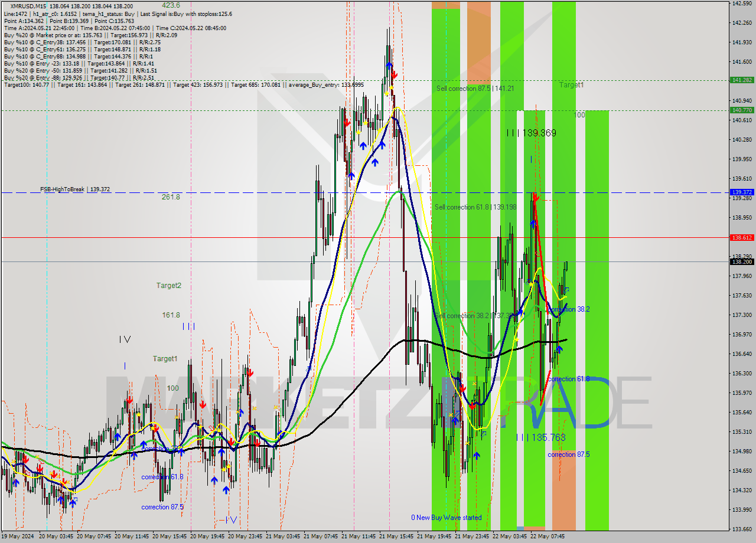Click the Target2 label on the left
The width and height of the screenshot is (756, 543).
[168, 286]
